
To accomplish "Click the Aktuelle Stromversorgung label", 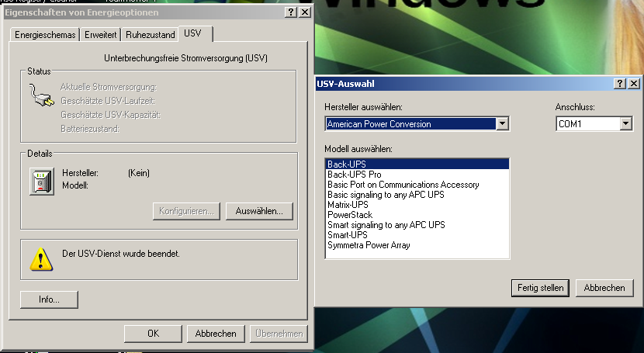I will [x=109, y=87].
